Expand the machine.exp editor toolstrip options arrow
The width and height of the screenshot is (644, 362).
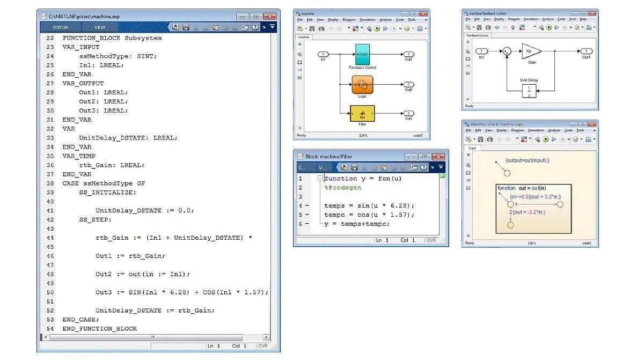[x=272, y=26]
